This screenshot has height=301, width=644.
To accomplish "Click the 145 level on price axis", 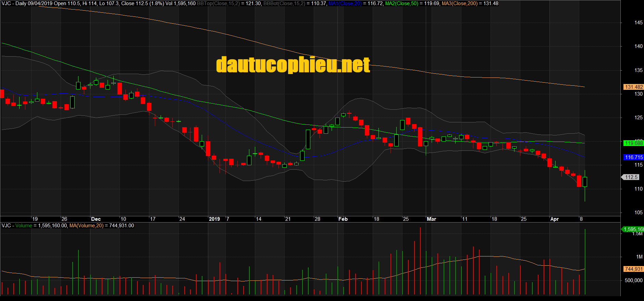I will coord(638,23).
